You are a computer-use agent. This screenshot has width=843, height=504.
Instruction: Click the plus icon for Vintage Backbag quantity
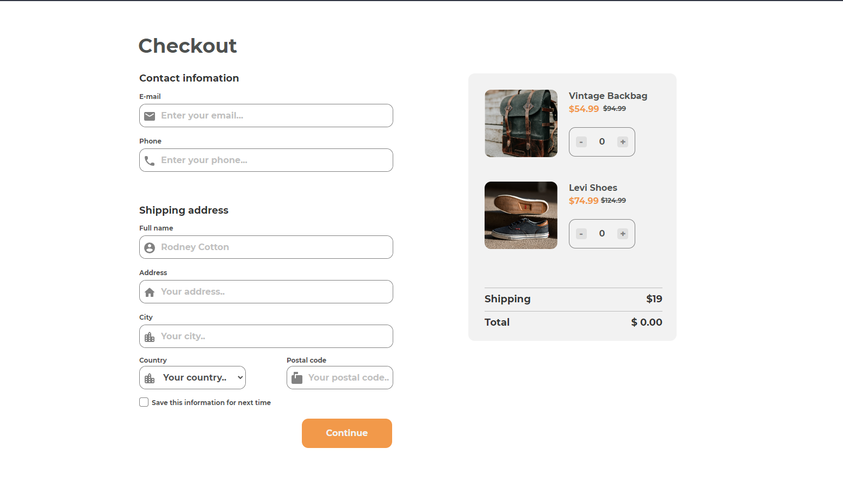[x=623, y=141]
